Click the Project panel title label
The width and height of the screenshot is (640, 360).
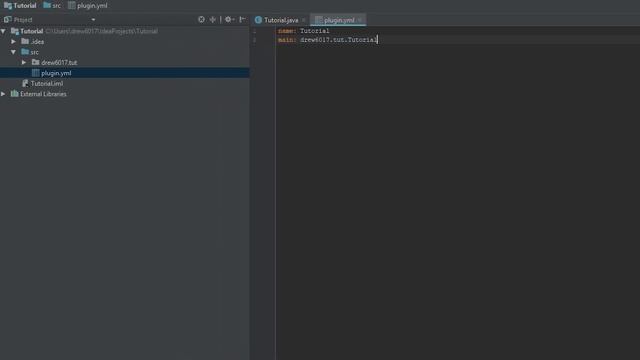coord(23,20)
